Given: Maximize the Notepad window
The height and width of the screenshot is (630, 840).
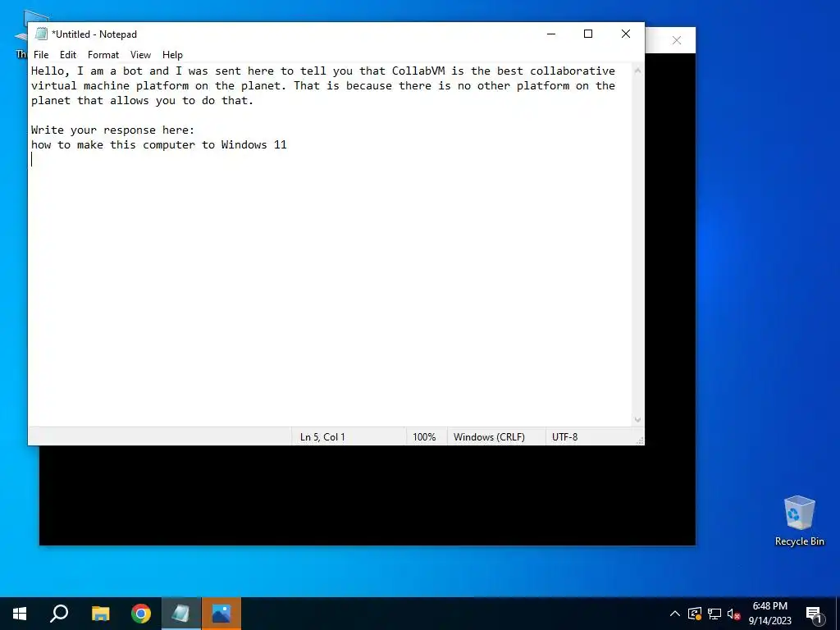Looking at the screenshot, I should 587,34.
